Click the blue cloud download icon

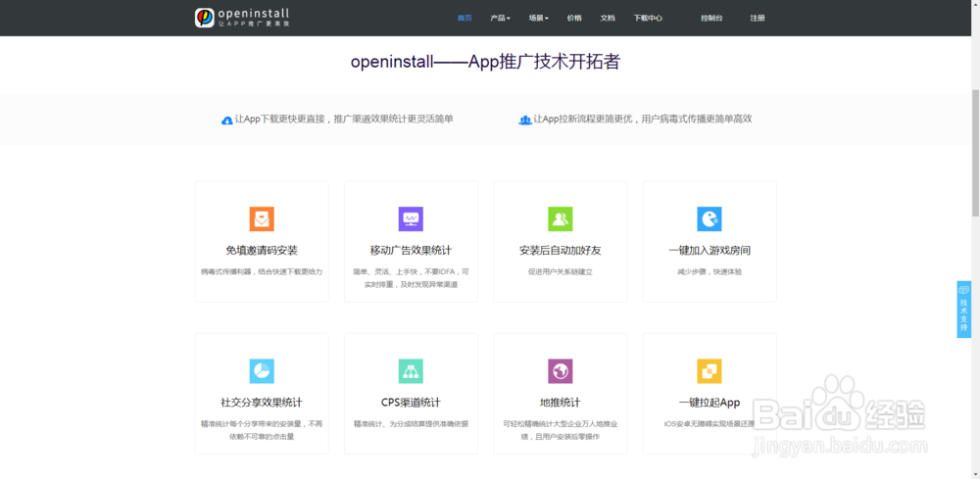click(227, 120)
